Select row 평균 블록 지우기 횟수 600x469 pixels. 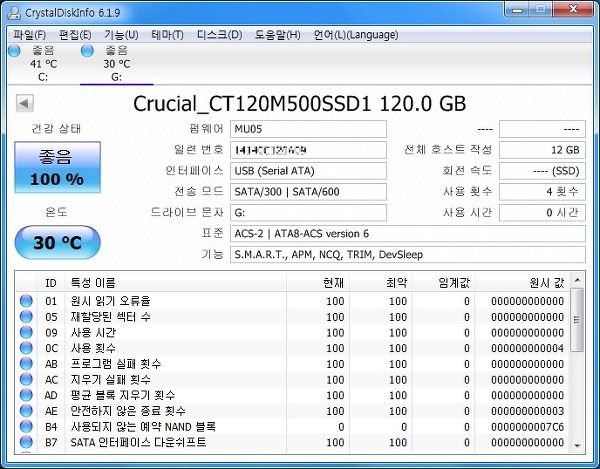(293, 395)
